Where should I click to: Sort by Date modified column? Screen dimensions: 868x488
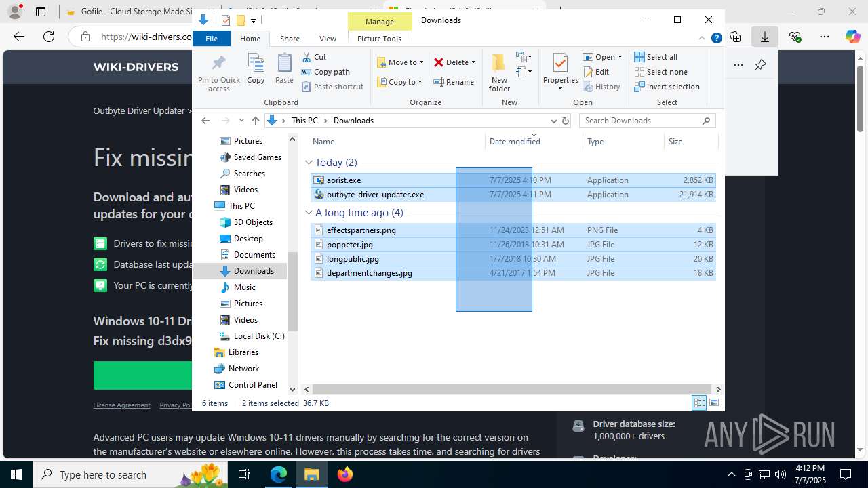click(534, 142)
